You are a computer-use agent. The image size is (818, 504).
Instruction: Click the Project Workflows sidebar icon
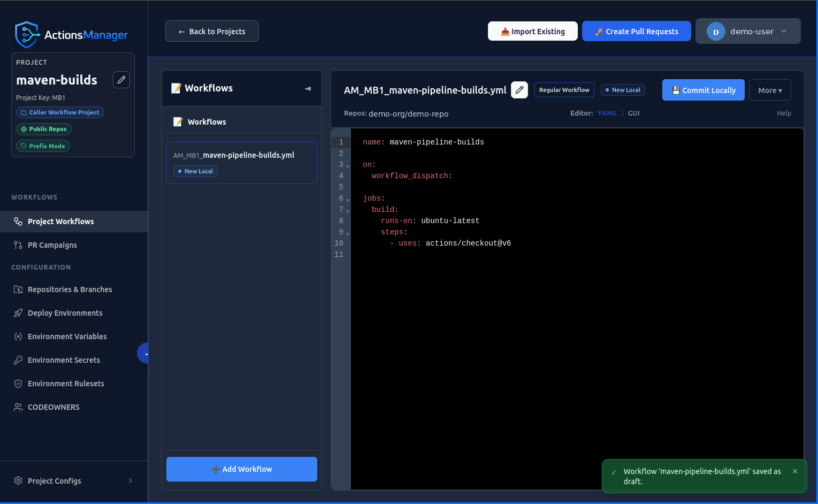pyautogui.click(x=18, y=222)
